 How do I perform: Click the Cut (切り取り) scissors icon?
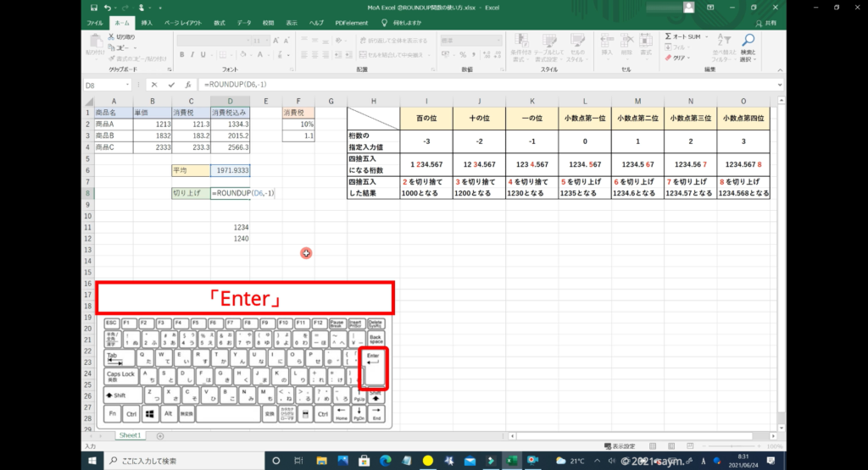pos(112,37)
